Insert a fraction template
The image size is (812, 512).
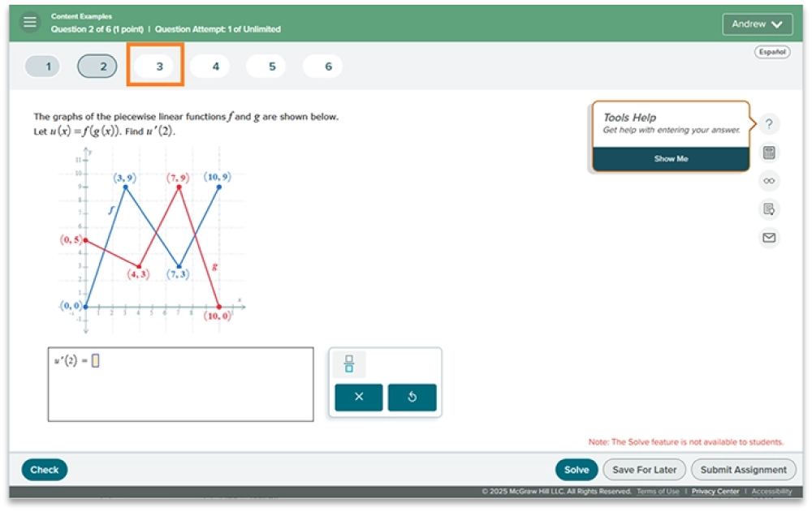point(349,364)
